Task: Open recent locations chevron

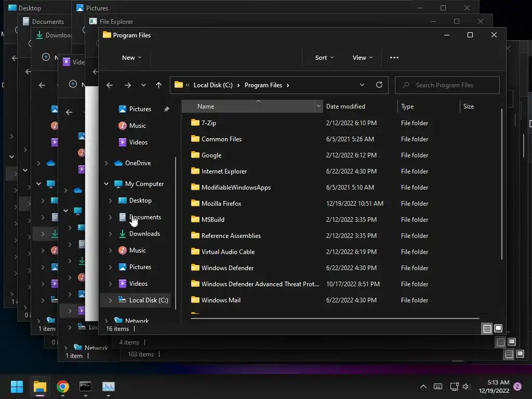Action: [143, 85]
